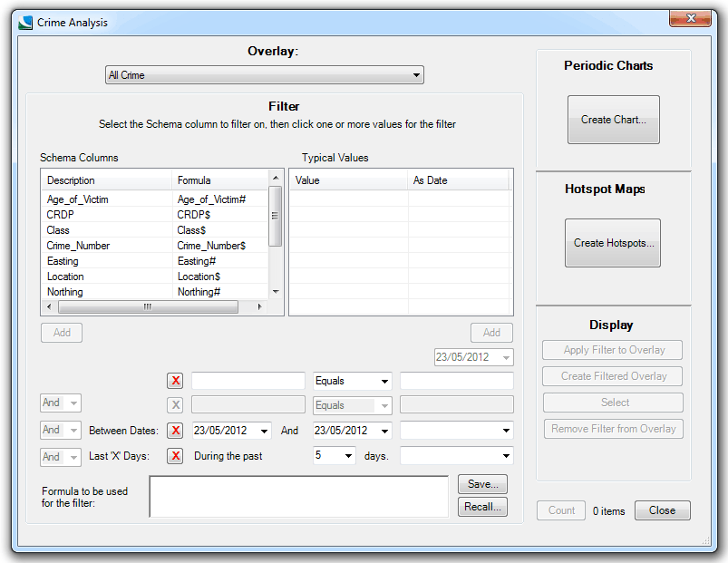Select the Northing schema column row
The image size is (728, 563).
pyautogui.click(x=155, y=292)
